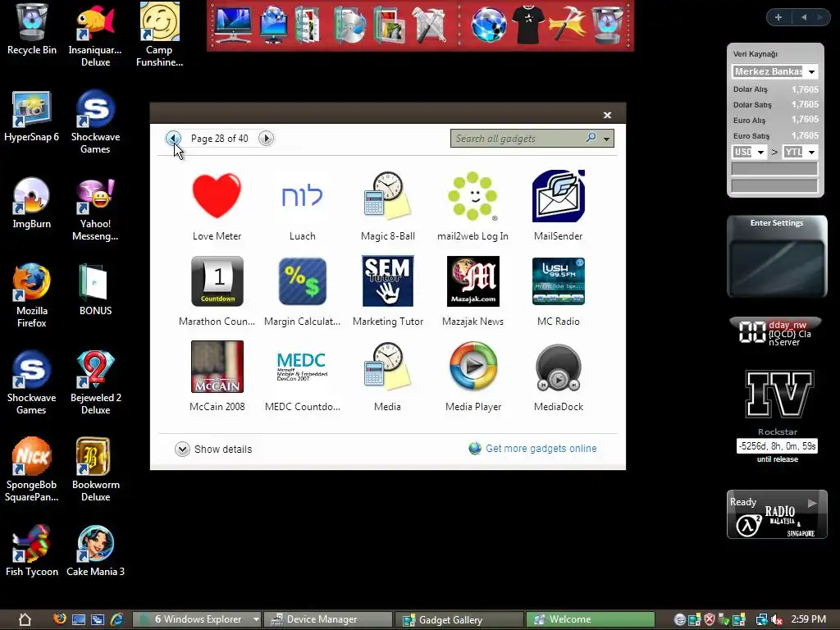Viewport: 840px width, 630px height.
Task: Open the YTL currency dropdown
Action: [811, 152]
